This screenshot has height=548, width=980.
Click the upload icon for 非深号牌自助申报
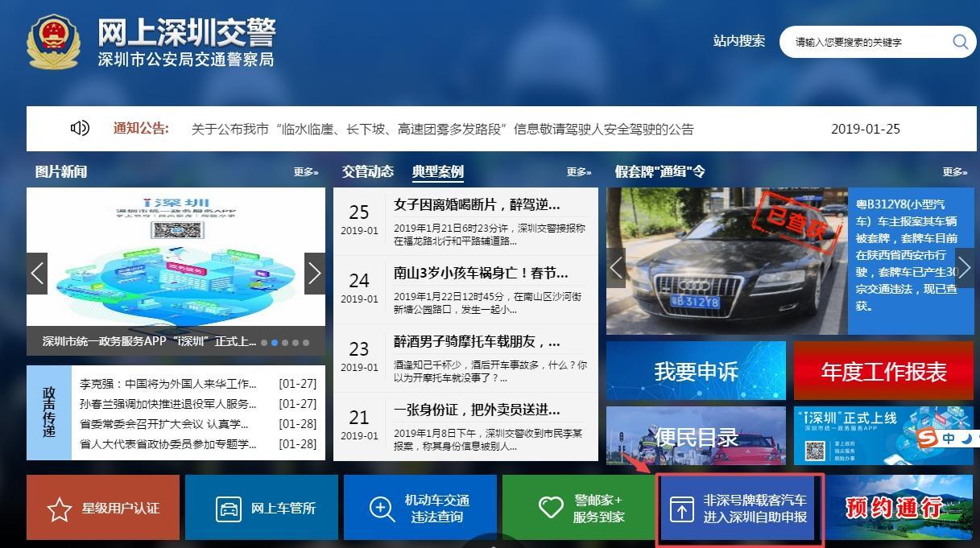point(682,509)
